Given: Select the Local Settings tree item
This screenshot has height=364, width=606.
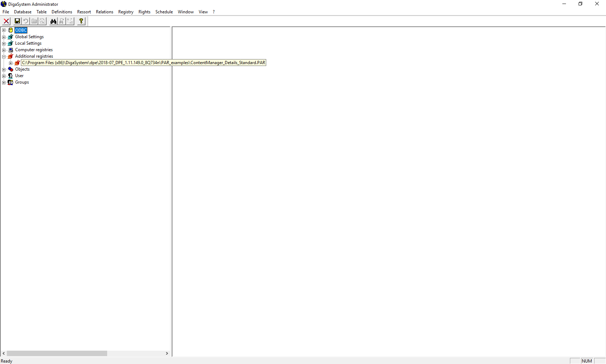Looking at the screenshot, I should pyautogui.click(x=28, y=43).
